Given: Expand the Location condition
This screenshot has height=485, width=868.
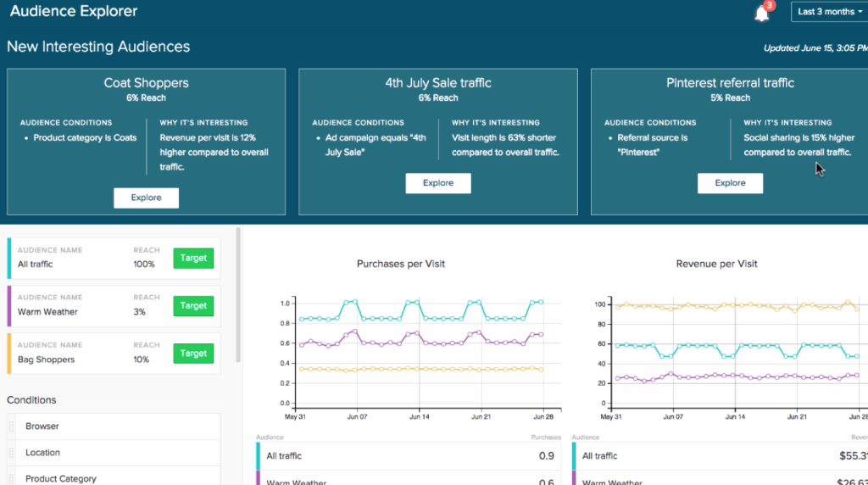Looking at the screenshot, I should coord(119,453).
